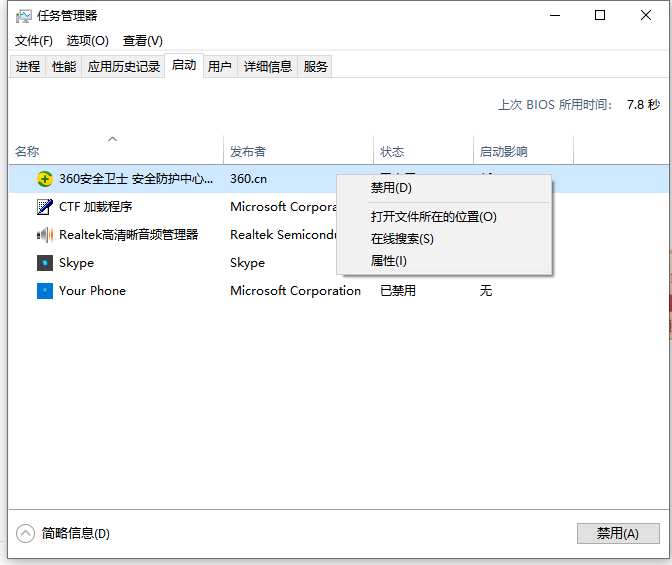
Task: Open the 选项(O) menu
Action: pos(87,41)
